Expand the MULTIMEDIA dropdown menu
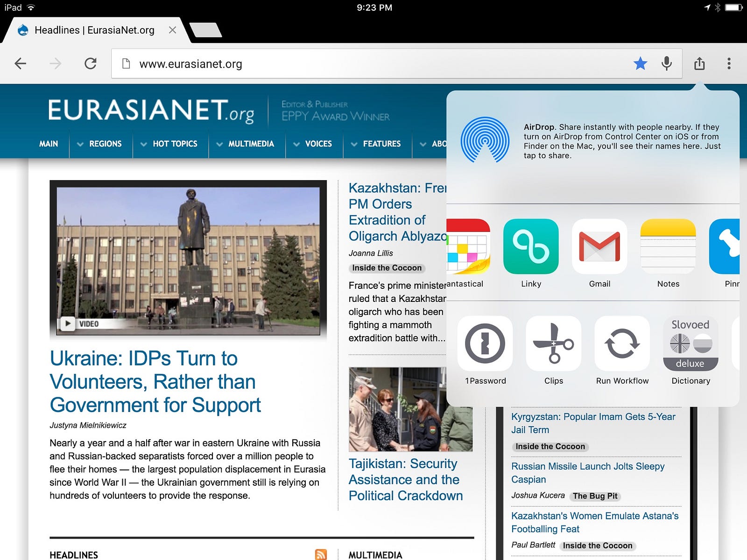The height and width of the screenshot is (560, 747). pyautogui.click(x=245, y=144)
